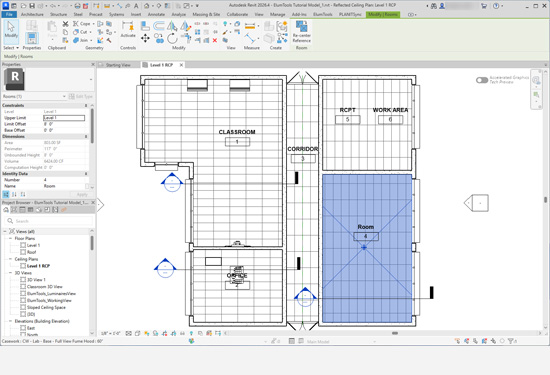This screenshot has height=375, width=550.
Task: Click the Upper Limit value field
Action: (x=64, y=118)
